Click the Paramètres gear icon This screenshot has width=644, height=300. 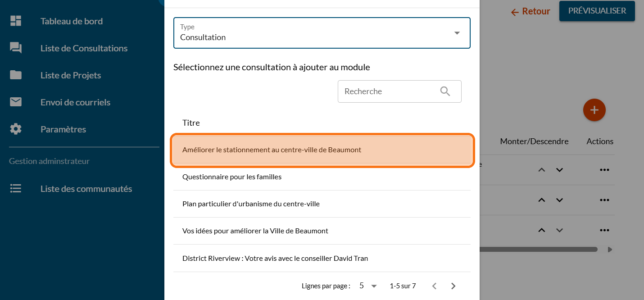coord(16,129)
